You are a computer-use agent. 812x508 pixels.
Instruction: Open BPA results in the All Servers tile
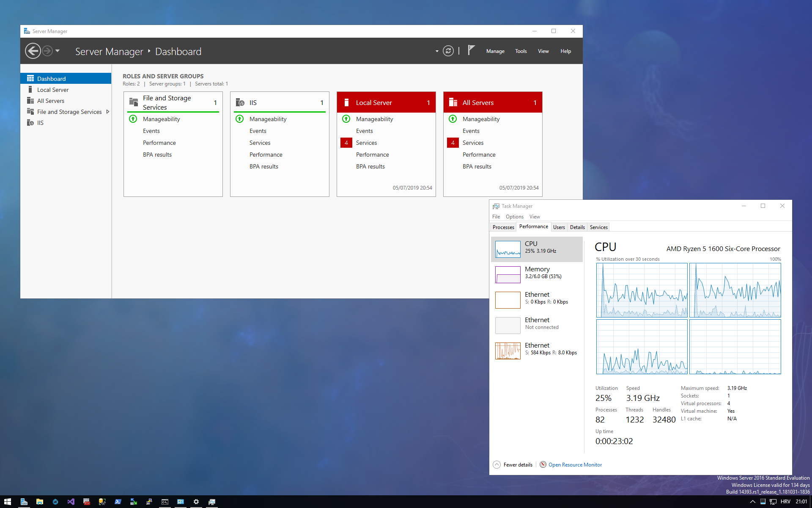tap(477, 166)
